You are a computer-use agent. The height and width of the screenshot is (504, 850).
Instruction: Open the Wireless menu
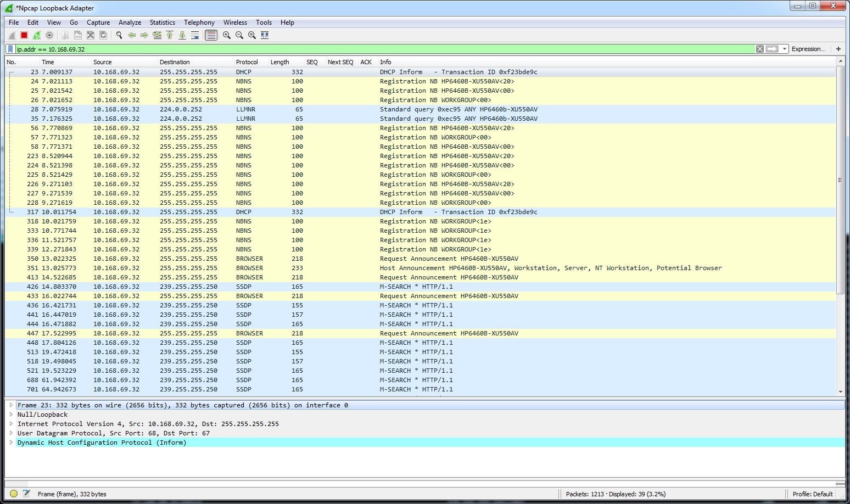(235, 23)
